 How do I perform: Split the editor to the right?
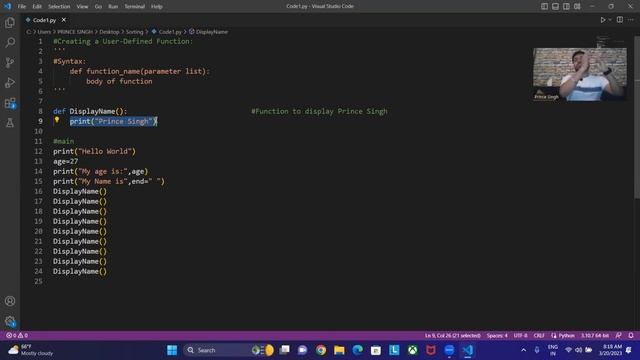tap(620, 20)
